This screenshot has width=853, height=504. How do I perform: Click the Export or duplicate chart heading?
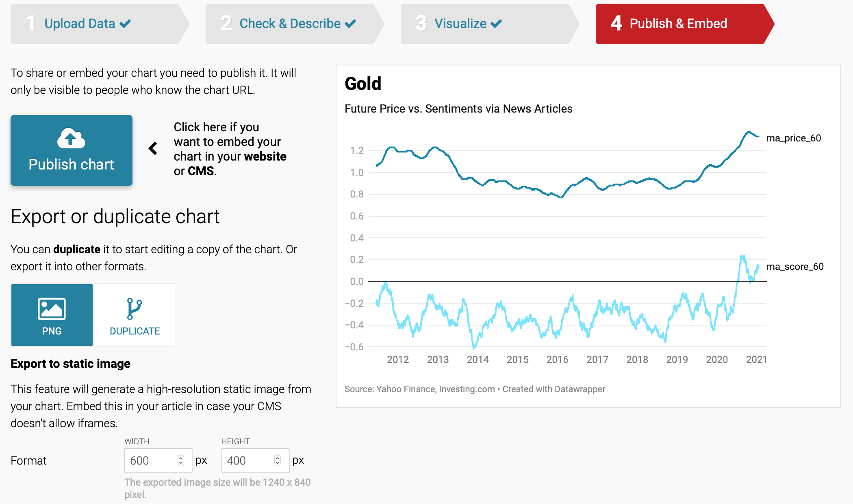[x=115, y=217]
